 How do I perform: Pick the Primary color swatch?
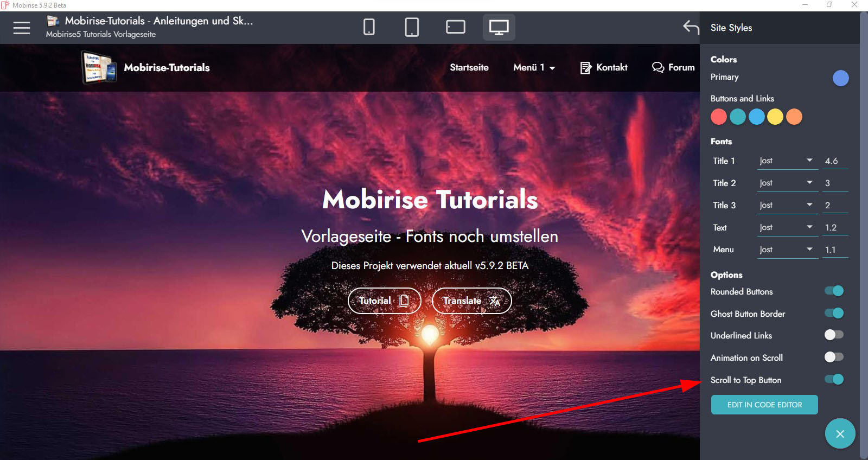click(840, 78)
